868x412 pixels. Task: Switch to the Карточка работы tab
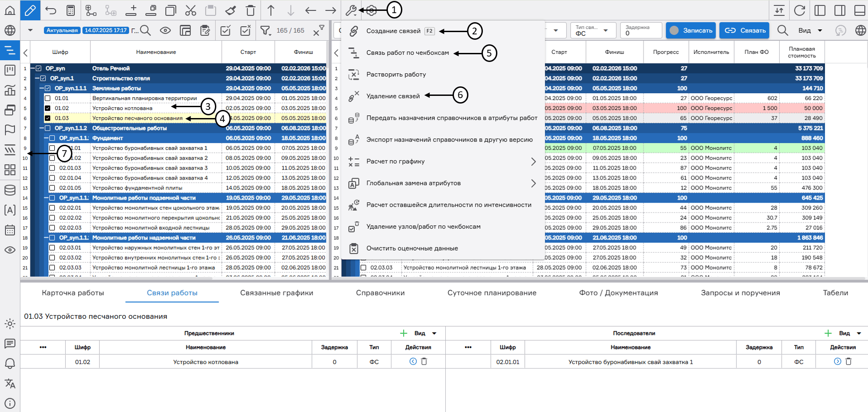(73, 293)
